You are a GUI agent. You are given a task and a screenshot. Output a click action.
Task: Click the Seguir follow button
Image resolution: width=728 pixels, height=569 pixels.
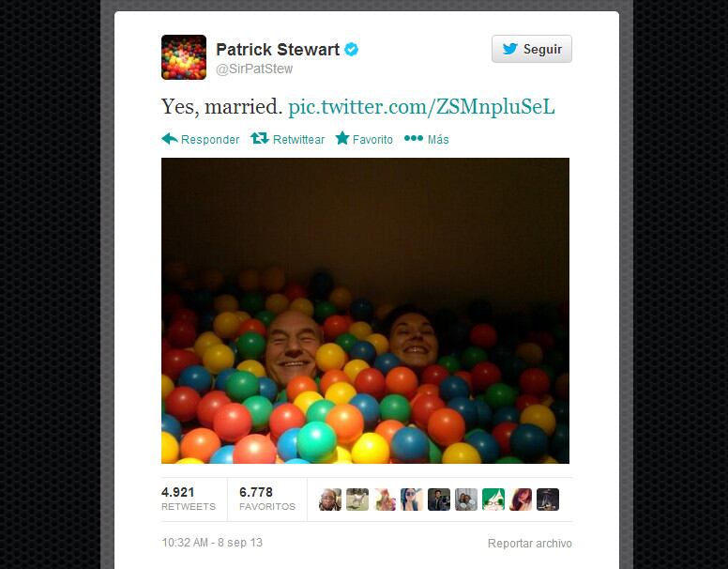(532, 49)
